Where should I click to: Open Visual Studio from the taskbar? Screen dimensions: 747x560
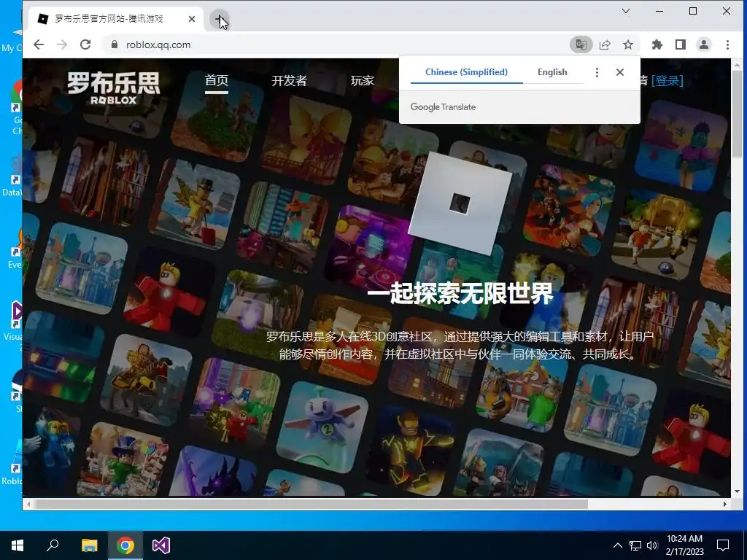coord(161,545)
